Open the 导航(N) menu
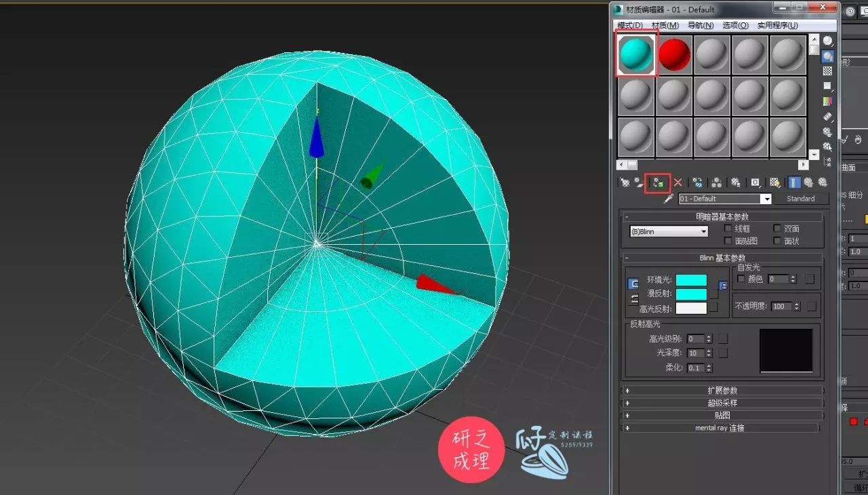This screenshot has height=495, width=868. 701,25
